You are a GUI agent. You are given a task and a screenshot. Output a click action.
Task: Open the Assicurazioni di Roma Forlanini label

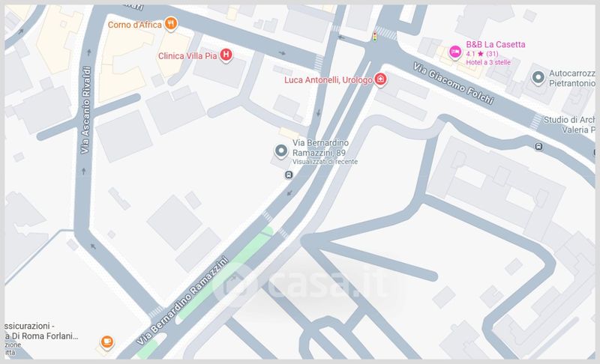41,331
